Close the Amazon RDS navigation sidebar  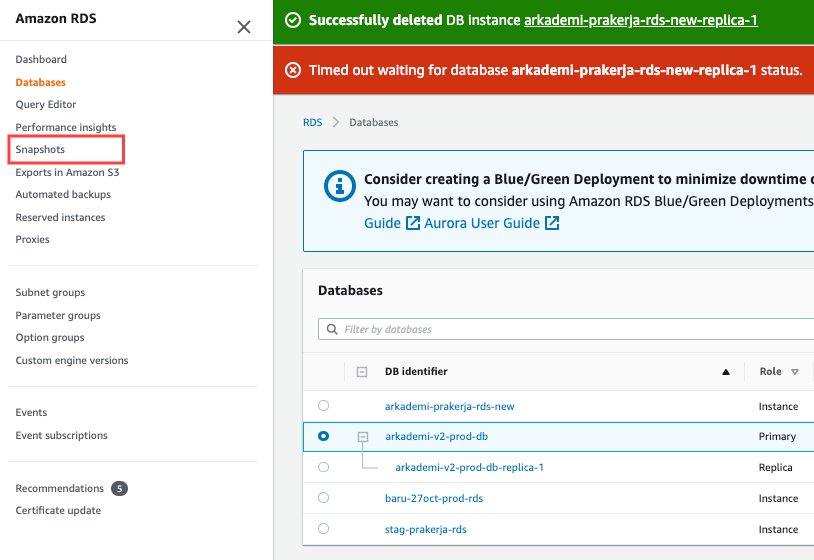pyautogui.click(x=243, y=27)
